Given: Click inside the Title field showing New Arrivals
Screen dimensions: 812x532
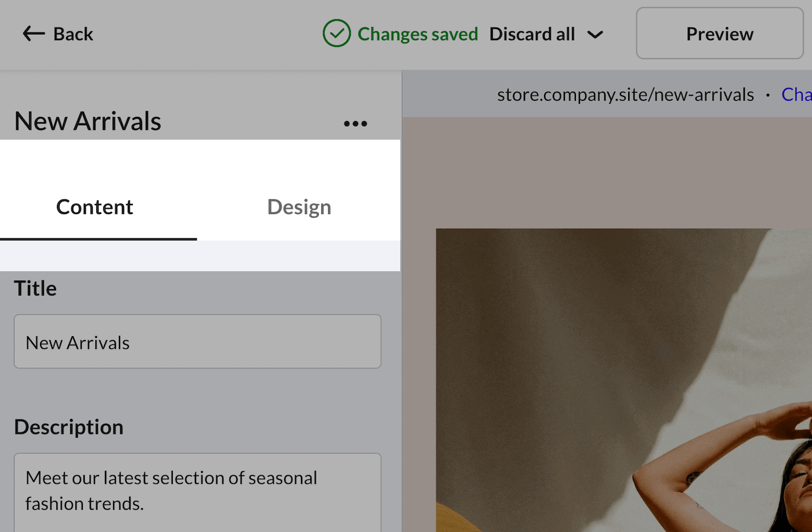Looking at the screenshot, I should 197,341.
